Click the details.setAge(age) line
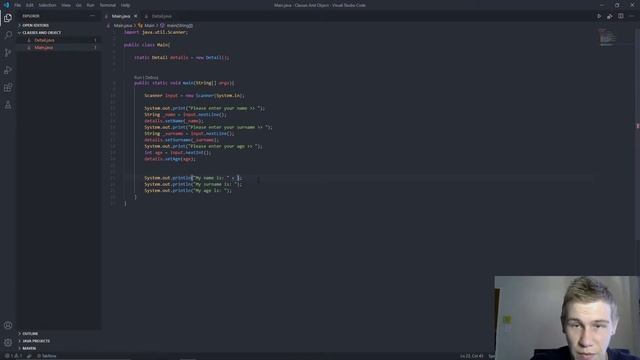The height and width of the screenshot is (360, 640). click(170, 159)
